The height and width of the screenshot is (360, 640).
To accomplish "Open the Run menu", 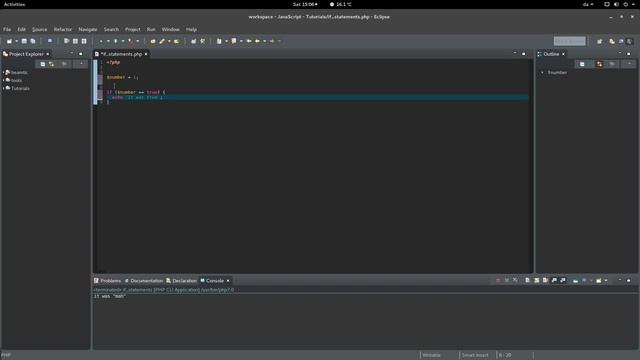I will click(x=151, y=29).
